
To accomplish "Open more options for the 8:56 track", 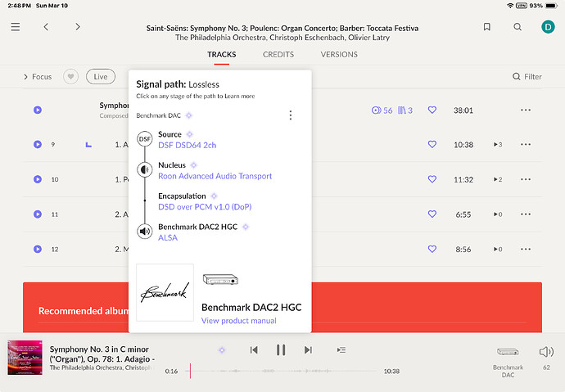I will [526, 249].
